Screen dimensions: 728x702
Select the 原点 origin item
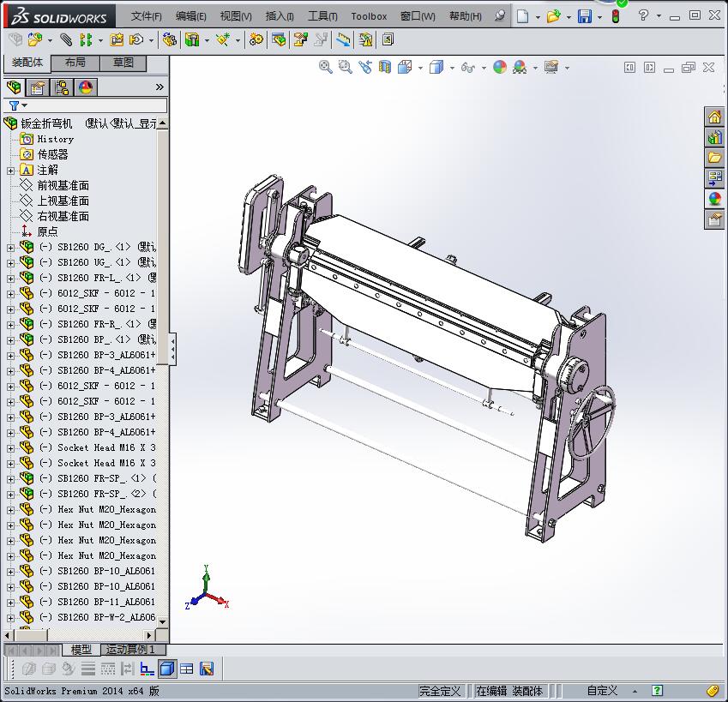[x=47, y=231]
